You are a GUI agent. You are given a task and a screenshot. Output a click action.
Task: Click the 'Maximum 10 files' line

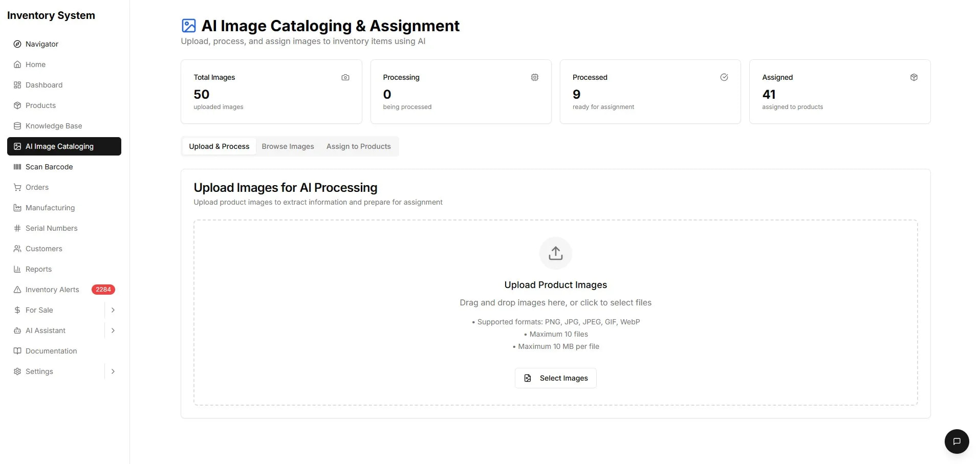(556, 334)
